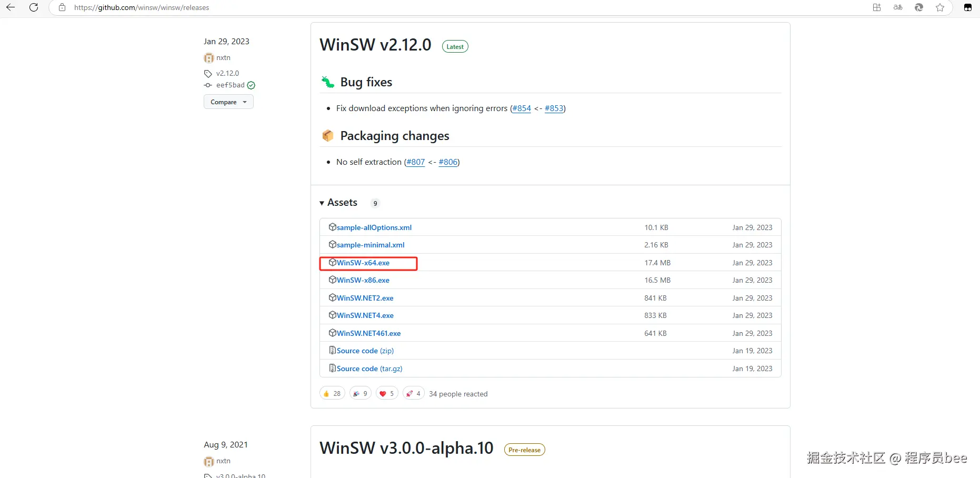Viewport: 980px width, 478px height.
Task: Open pull request #807
Action: click(416, 162)
